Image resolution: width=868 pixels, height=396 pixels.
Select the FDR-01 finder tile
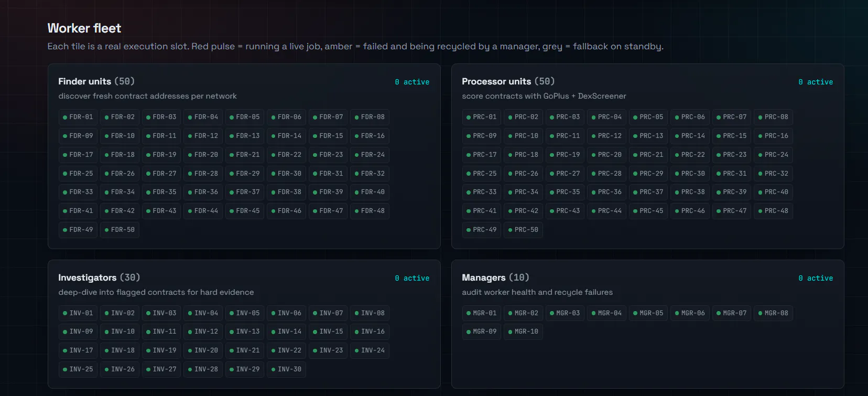tap(78, 117)
